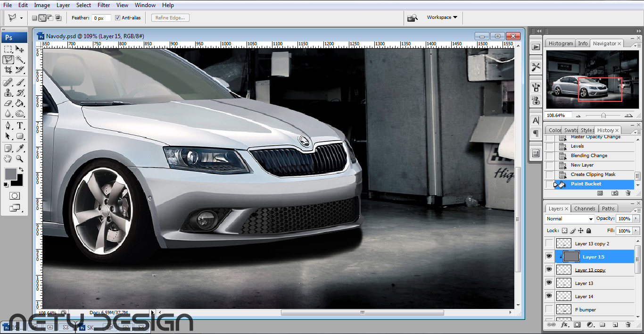Switch to the Histogram tab
Image resolution: width=644 pixels, height=334 pixels.
coord(561,43)
